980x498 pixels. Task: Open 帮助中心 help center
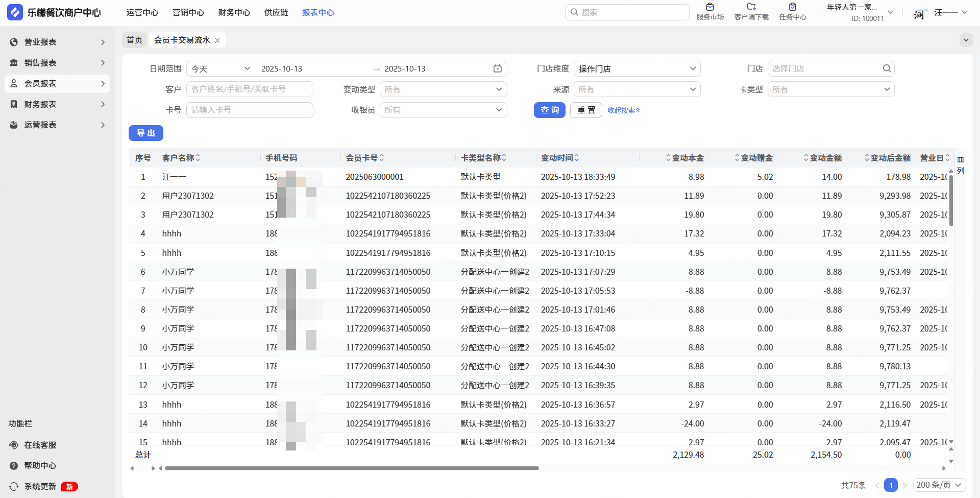click(40, 465)
